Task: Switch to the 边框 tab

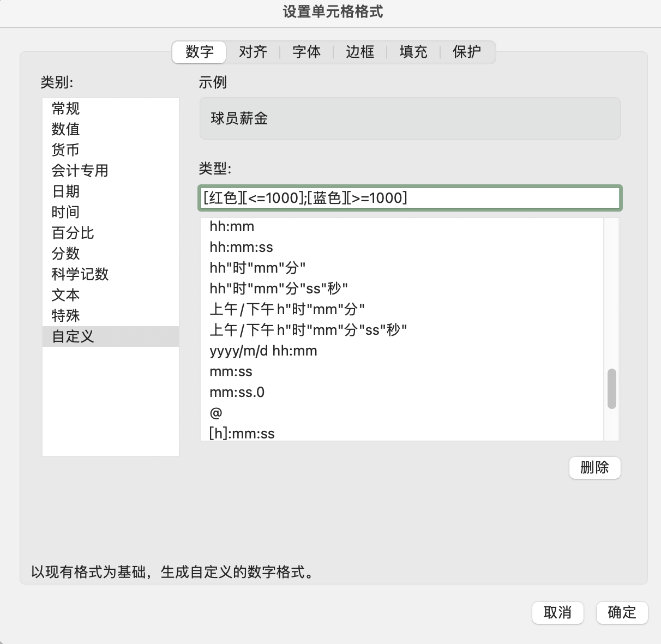Action: tap(360, 52)
